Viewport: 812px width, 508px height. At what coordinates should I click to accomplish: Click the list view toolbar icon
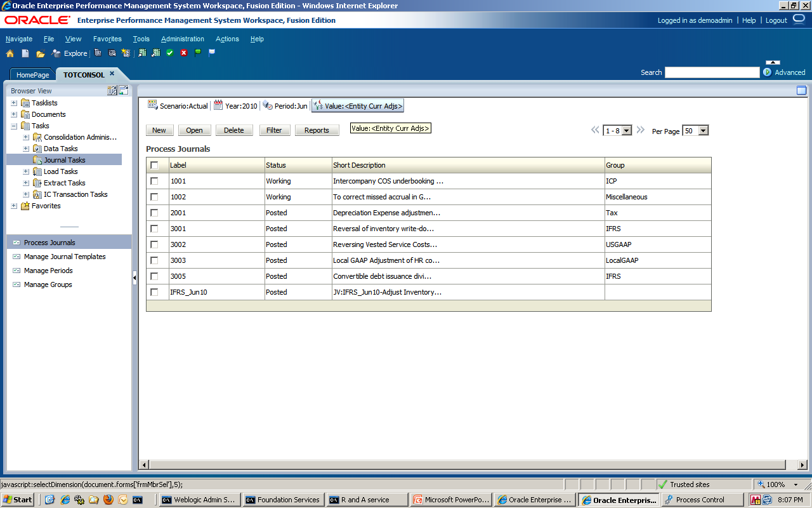click(x=112, y=53)
